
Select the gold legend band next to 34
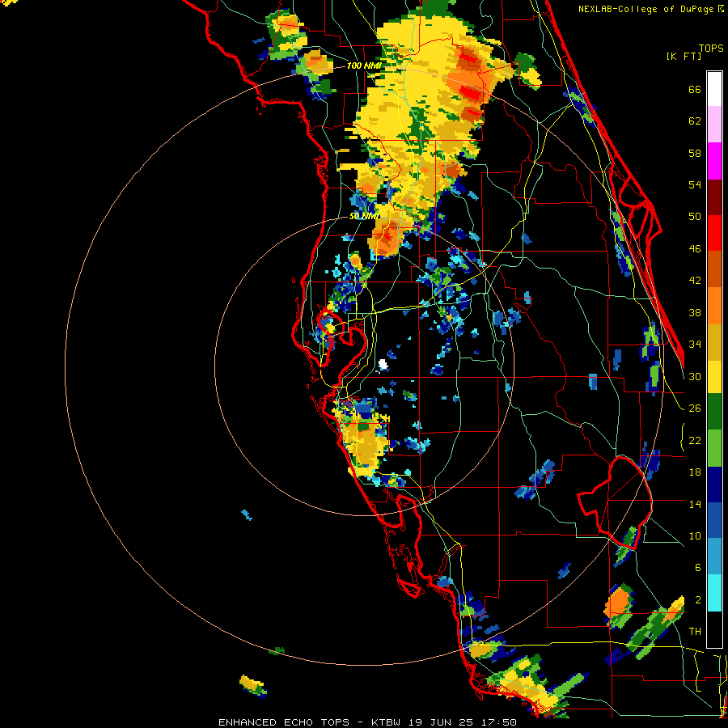(x=714, y=342)
